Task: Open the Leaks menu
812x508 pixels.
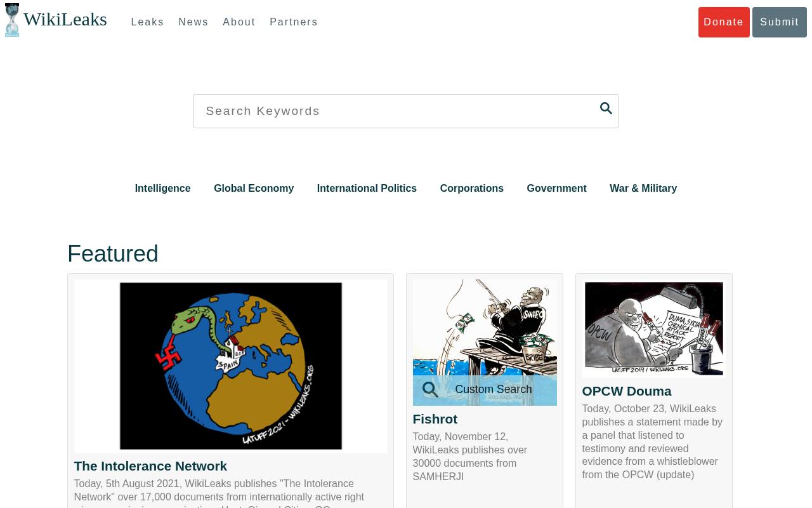Action: click(147, 22)
